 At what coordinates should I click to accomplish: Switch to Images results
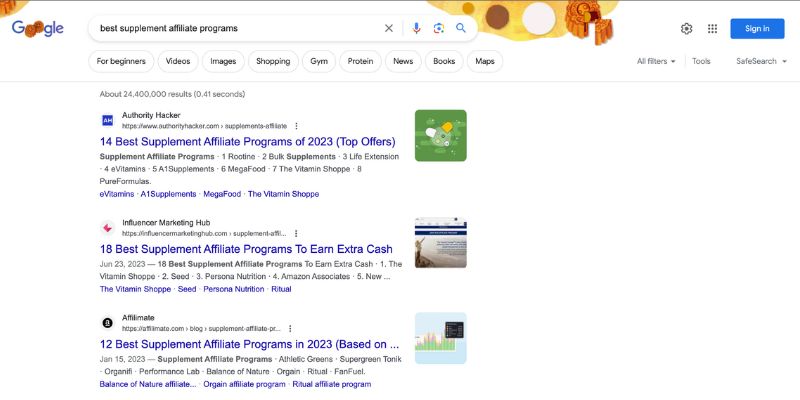pyautogui.click(x=223, y=61)
